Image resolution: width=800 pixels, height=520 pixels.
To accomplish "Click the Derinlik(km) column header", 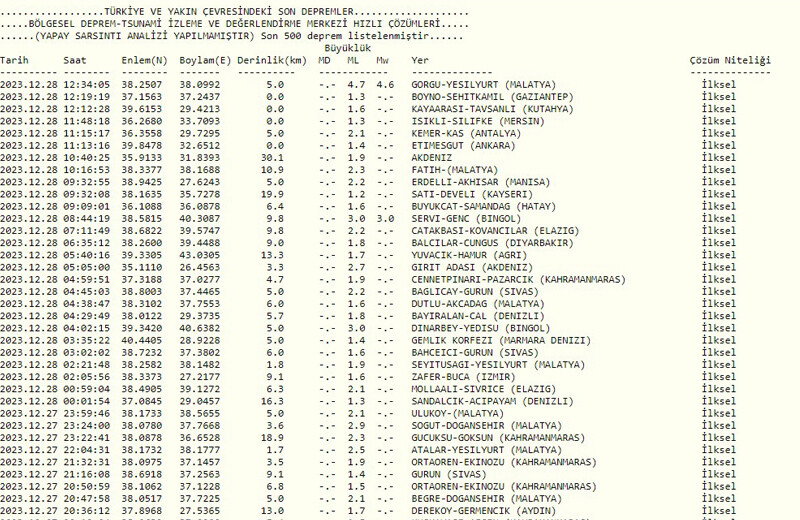I will 272,61.
